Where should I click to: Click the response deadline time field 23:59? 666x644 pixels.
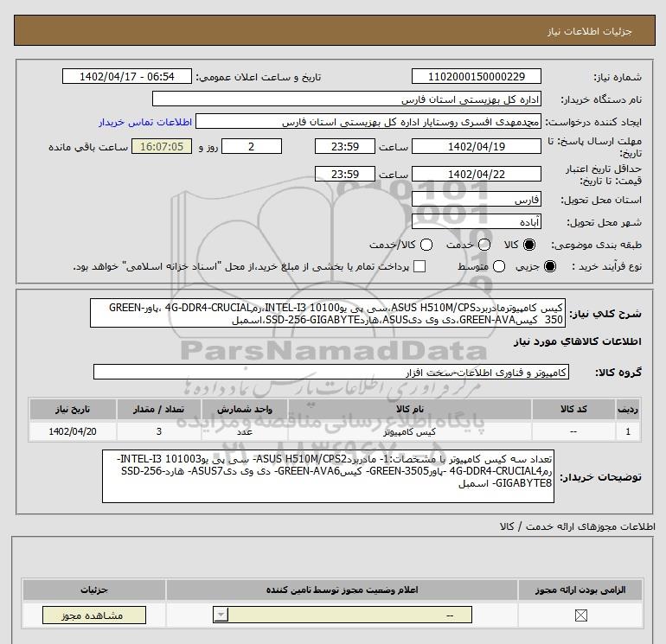[345, 146]
